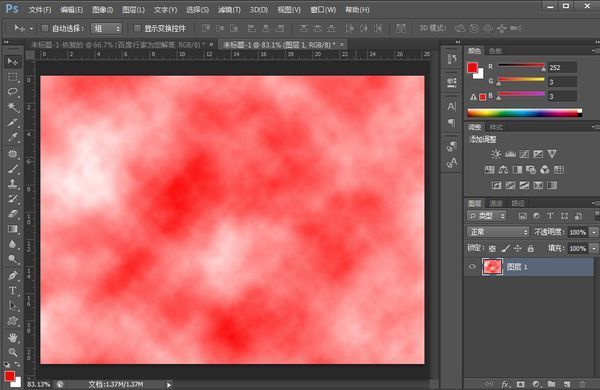Select the Crop tool
This screenshot has height=390, width=600.
[x=13, y=122]
